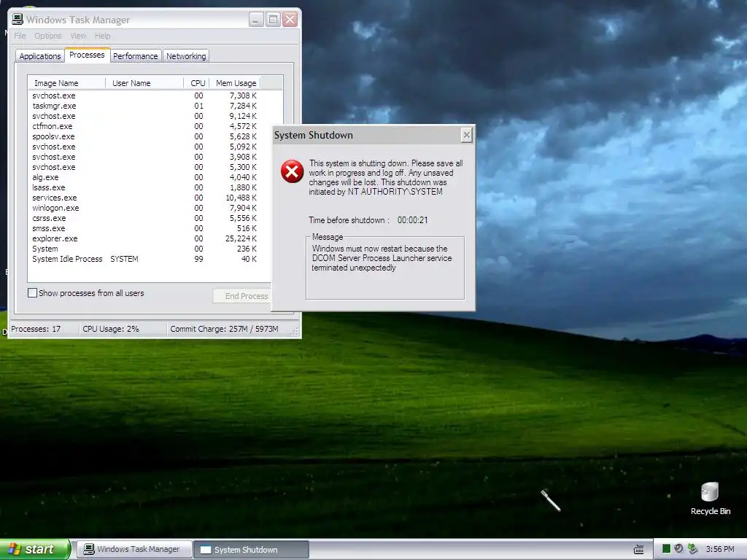747x560 pixels.
Task: Select the smss.exe process
Action: [144, 228]
